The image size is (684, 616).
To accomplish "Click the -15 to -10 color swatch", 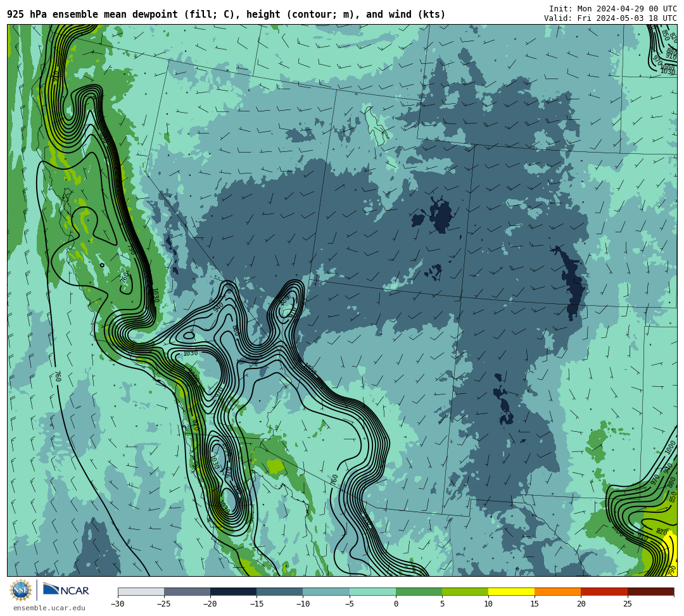I will click(280, 591).
